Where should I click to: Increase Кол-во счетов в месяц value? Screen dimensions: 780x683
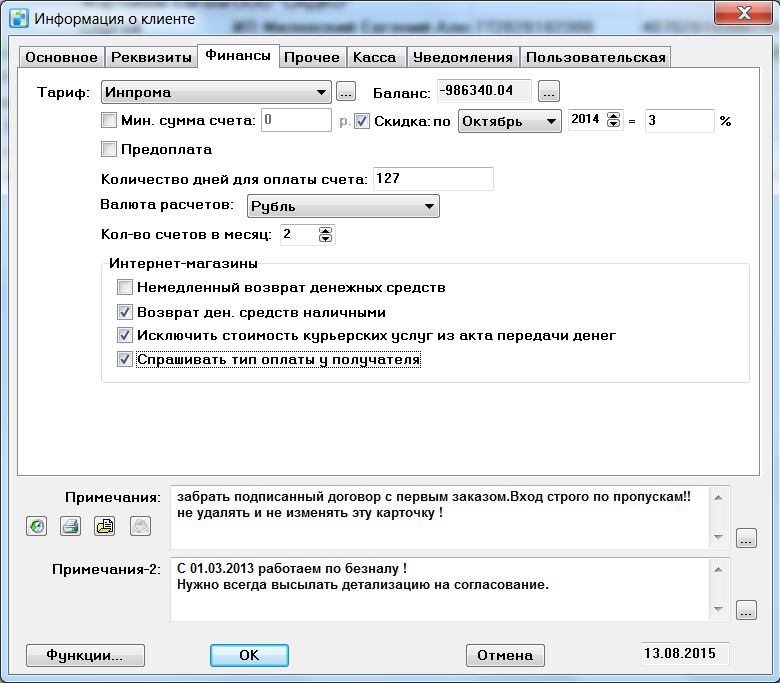pos(325,230)
